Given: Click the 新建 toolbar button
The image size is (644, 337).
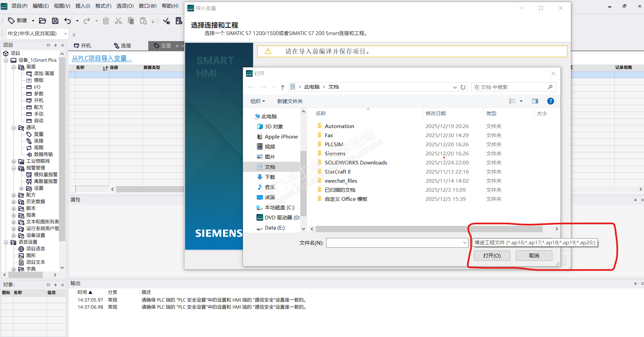Looking at the screenshot, I should point(18,21).
